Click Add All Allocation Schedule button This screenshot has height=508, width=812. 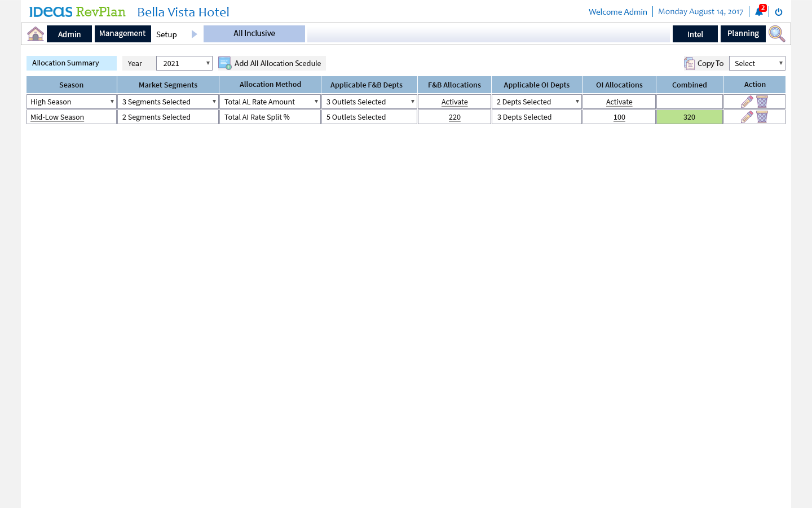pos(272,63)
